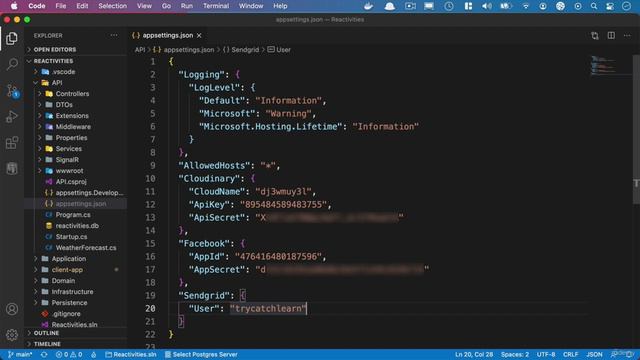Viewport: 640px width, 360px height.
Task: Open Wi-Fi status in menu bar
Action: tap(526, 6)
